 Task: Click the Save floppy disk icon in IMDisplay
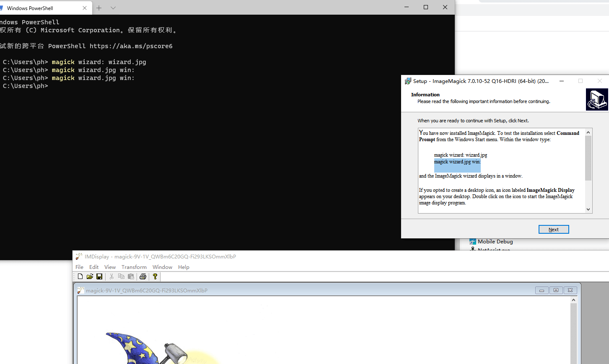click(99, 276)
